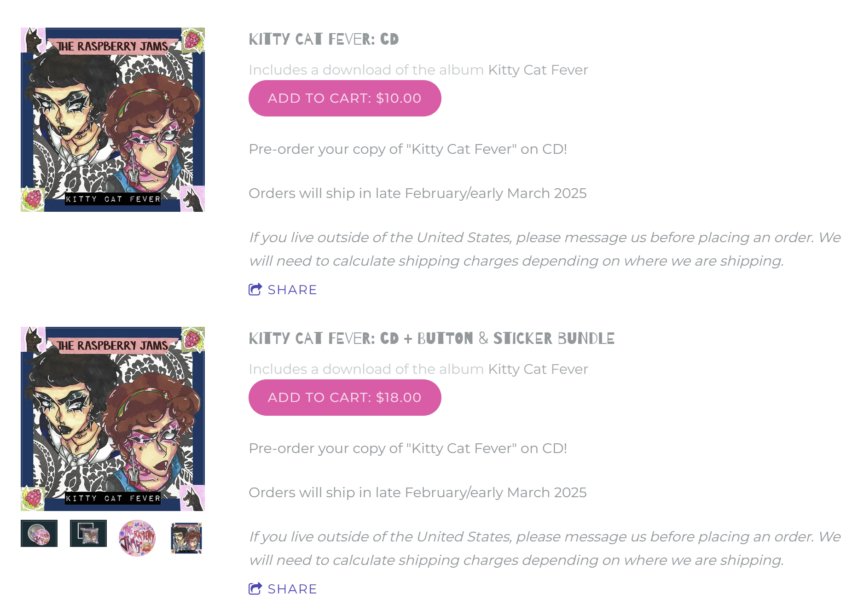Viewport: 858px width, 616px height.
Task: Click the italic international shipping note under the CD
Action: tap(545, 249)
